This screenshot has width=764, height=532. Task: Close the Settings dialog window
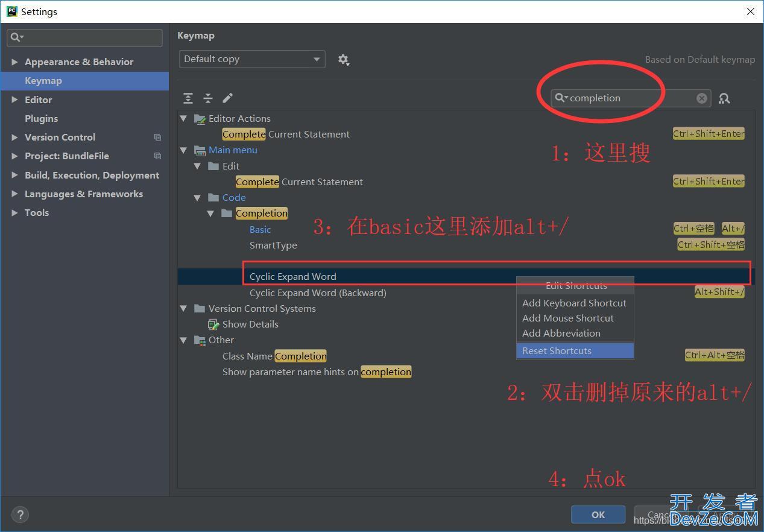pyautogui.click(x=750, y=11)
